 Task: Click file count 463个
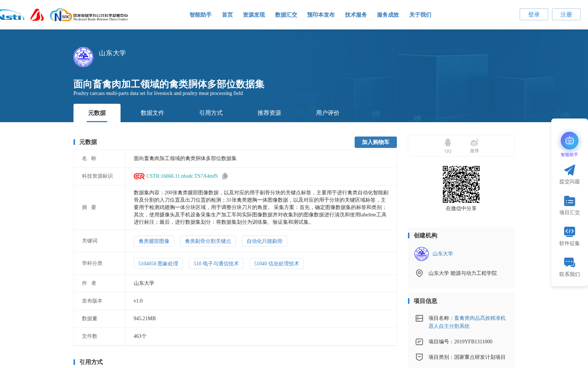click(140, 336)
